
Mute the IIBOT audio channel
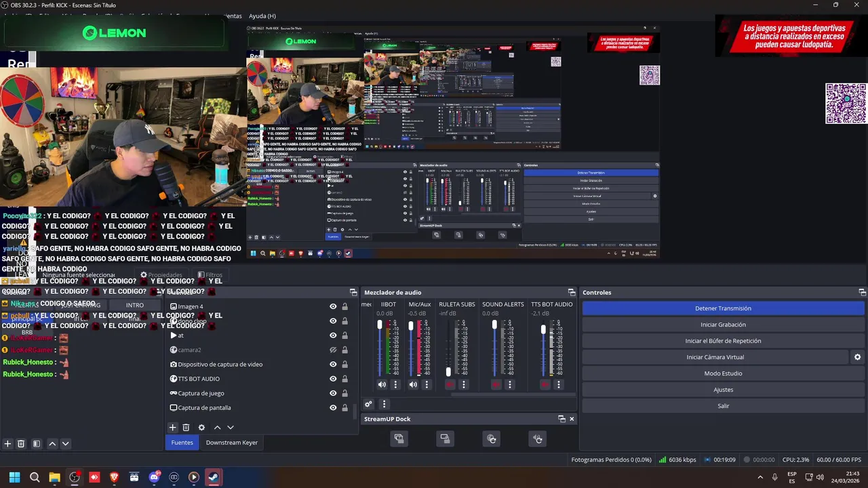click(x=382, y=384)
